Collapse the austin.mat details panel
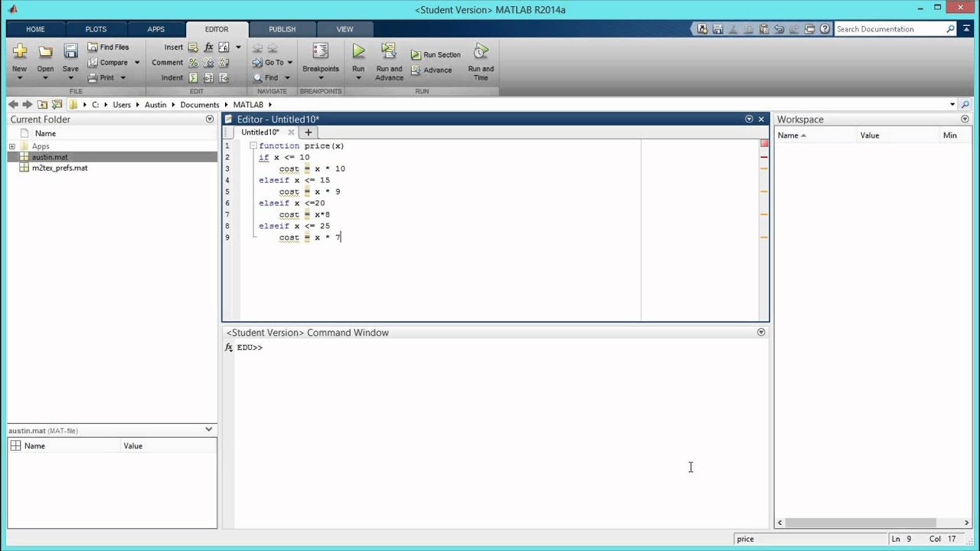The width and height of the screenshot is (980, 551). tap(208, 430)
